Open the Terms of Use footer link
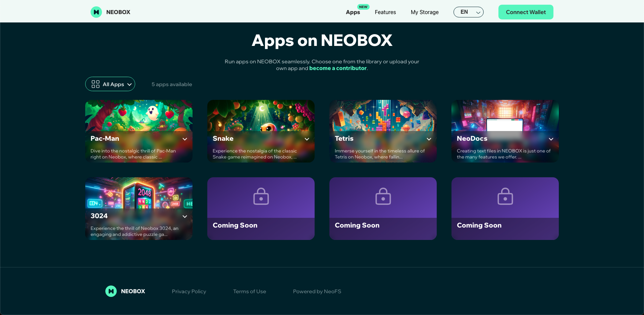 pyautogui.click(x=250, y=292)
